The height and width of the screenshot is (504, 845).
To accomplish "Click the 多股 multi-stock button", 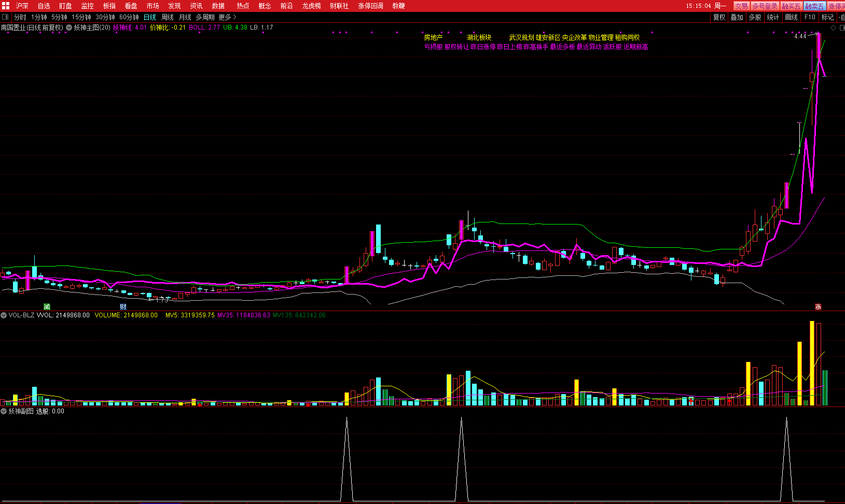I will (755, 17).
